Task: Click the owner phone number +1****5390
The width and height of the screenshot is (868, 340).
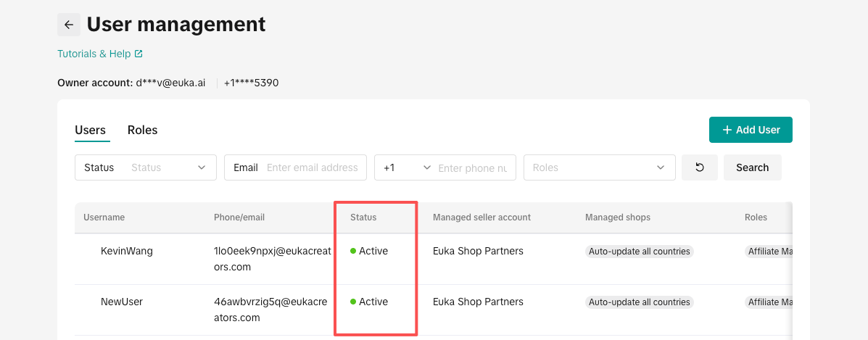Action: coord(252,83)
